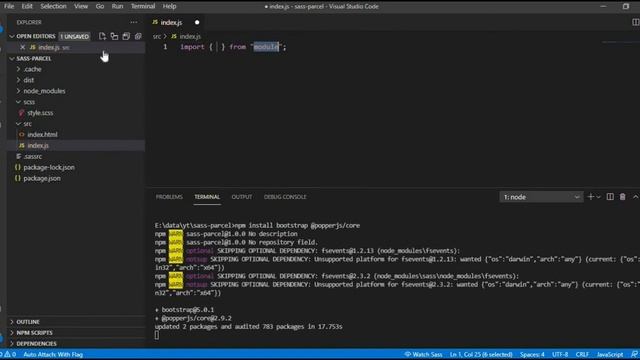Switch to the Terminal panel tab

tap(207, 197)
